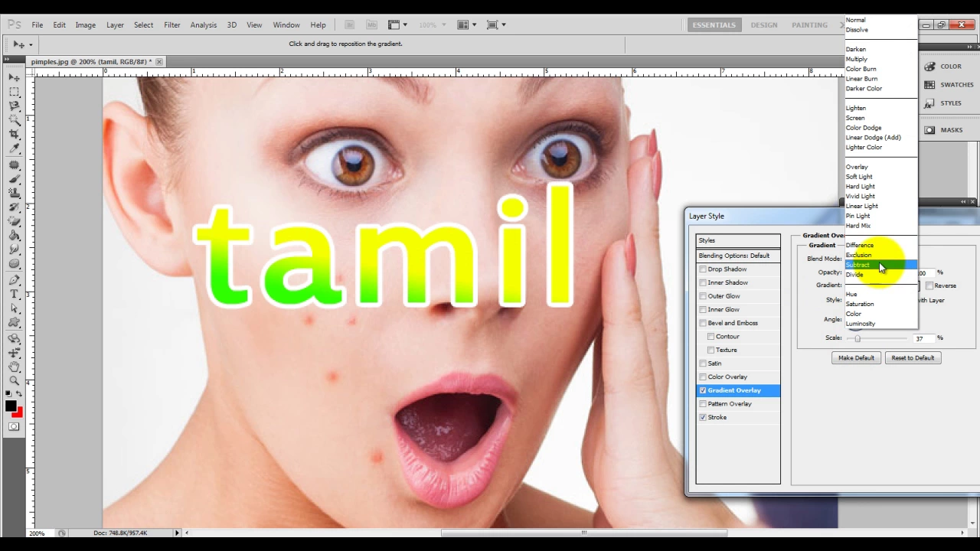
Task: Click the black foreground color swatch
Action: [x=11, y=406]
